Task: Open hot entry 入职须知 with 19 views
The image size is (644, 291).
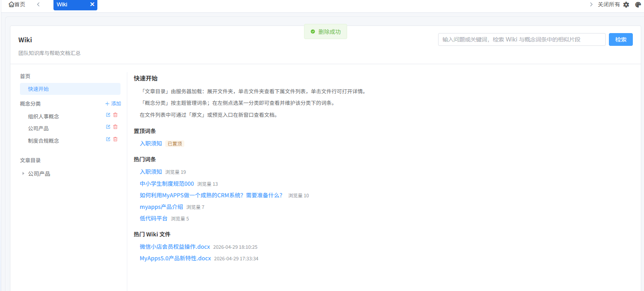Action: pos(151,172)
